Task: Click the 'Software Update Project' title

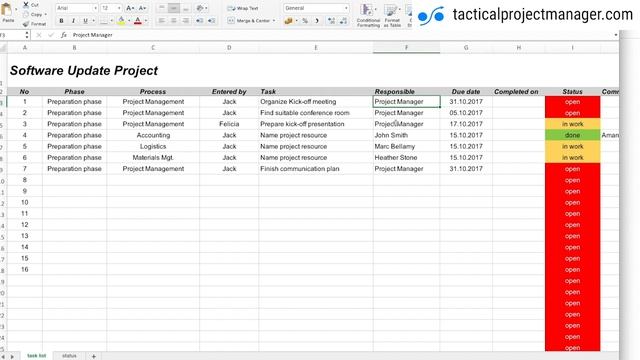Action: [84, 71]
